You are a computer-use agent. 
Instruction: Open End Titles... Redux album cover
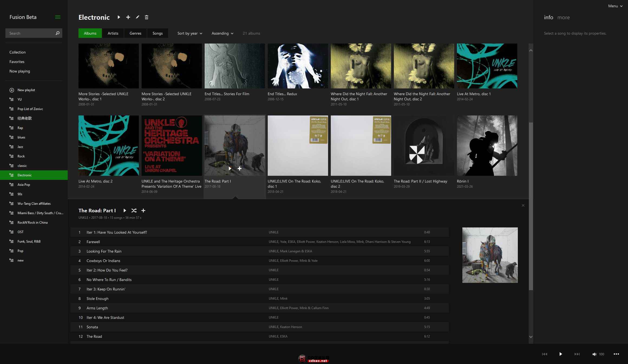[x=298, y=66]
